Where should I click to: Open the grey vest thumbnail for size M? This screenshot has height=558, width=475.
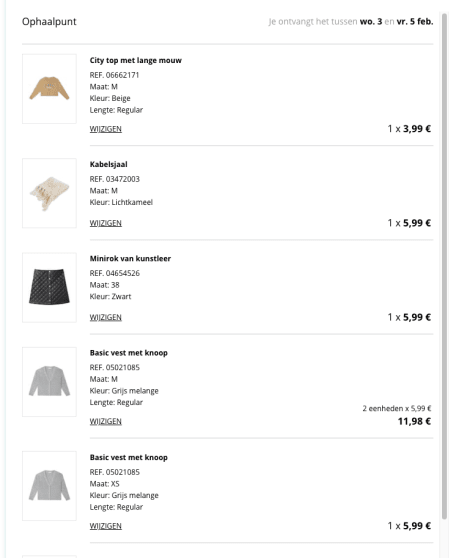coord(49,382)
